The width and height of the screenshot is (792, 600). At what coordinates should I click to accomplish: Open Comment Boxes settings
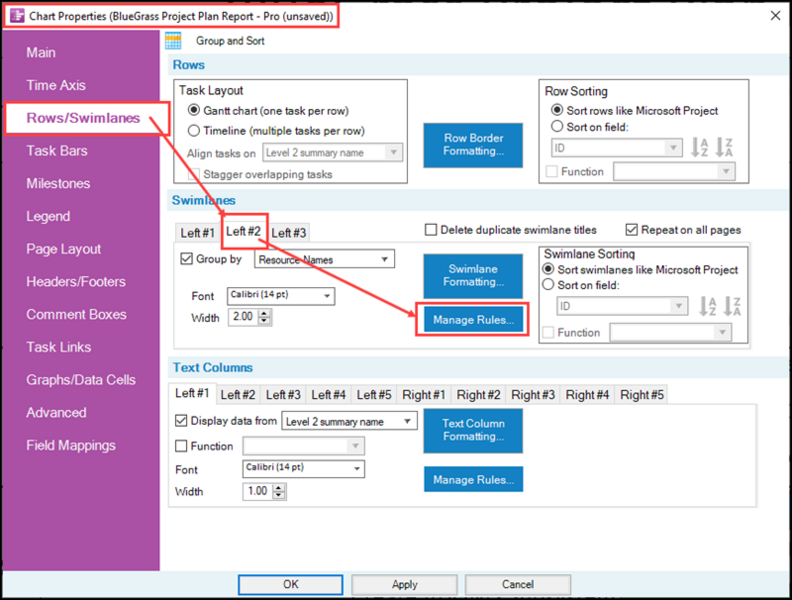coord(76,314)
